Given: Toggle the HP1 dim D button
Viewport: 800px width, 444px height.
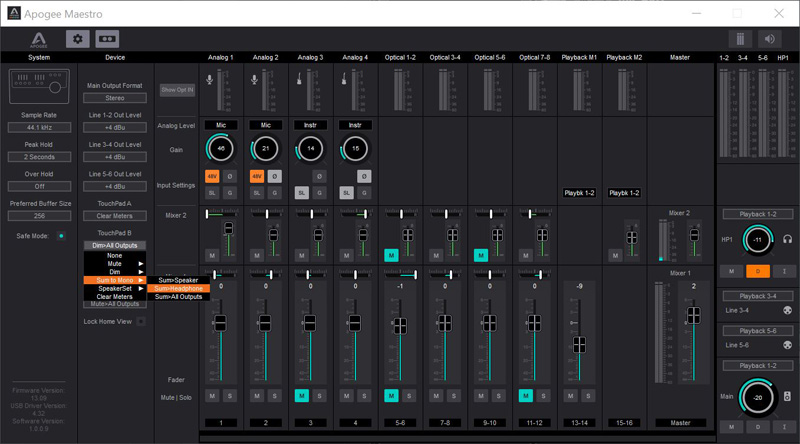Looking at the screenshot, I should [759, 271].
